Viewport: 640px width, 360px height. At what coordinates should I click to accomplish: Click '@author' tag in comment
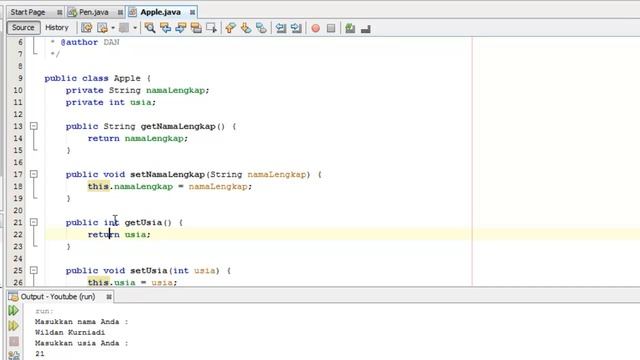[x=79, y=42]
